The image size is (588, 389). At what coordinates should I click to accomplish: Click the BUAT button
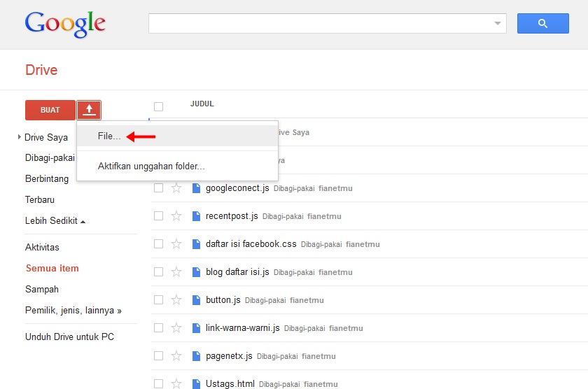[x=50, y=110]
